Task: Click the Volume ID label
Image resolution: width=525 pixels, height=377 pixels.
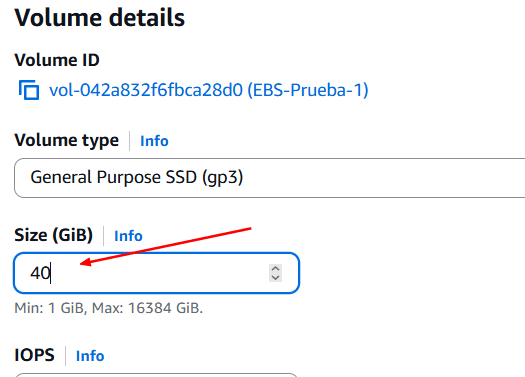Action: 57,60
